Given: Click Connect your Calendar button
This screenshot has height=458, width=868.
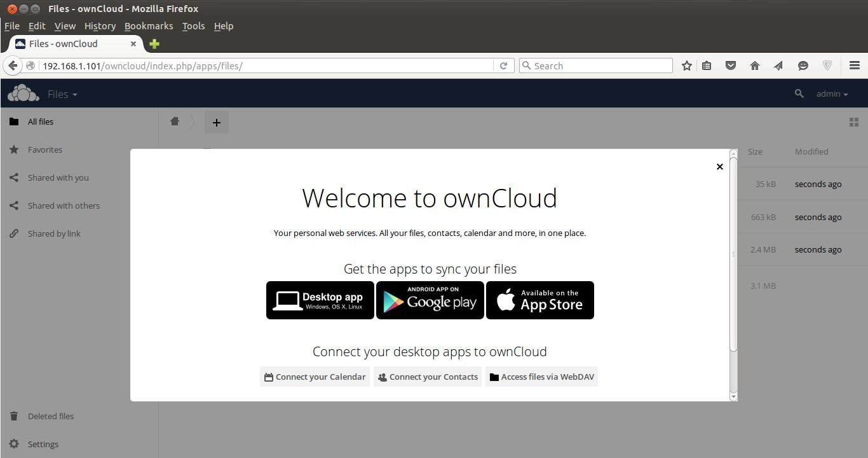Looking at the screenshot, I should coord(315,377).
